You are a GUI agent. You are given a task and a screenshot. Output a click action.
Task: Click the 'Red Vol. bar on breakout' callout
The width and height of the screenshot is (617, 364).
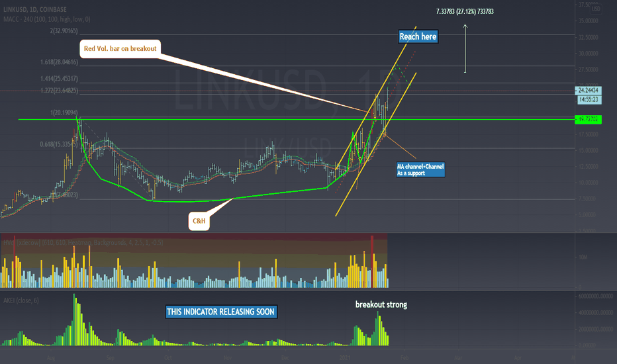(120, 49)
